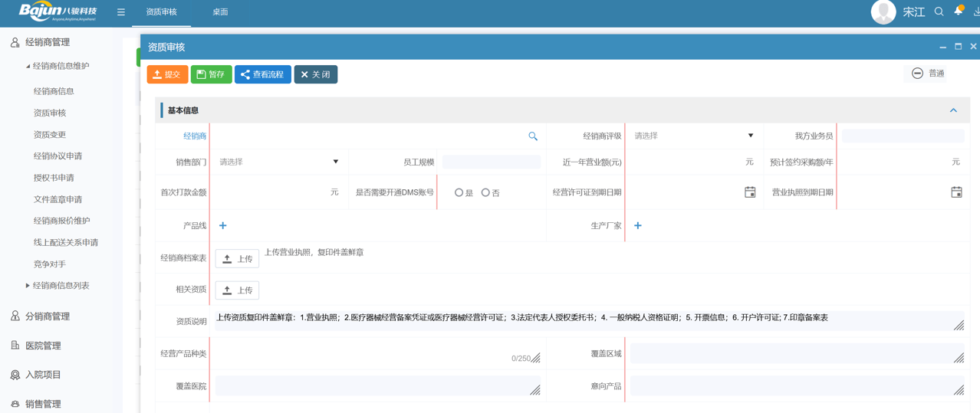Click the top bar search icon
This screenshot has width=980, height=413.
[939, 12]
